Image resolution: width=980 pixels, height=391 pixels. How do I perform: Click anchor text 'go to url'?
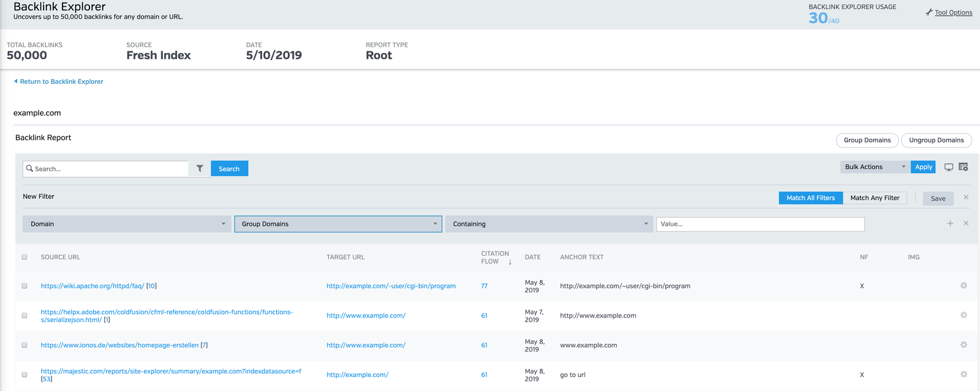(x=573, y=374)
